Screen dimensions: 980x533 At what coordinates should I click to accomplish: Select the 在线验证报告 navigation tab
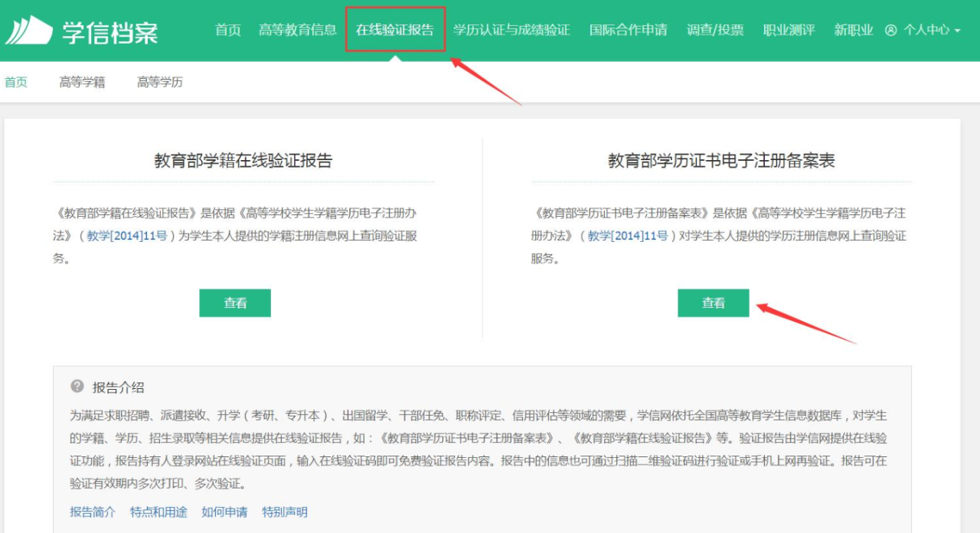pos(395,30)
